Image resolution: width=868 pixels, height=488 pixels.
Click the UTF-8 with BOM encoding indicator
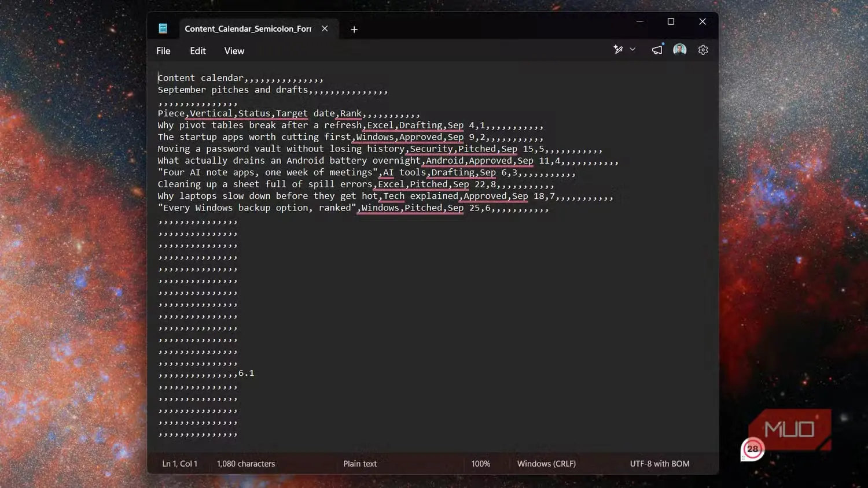pos(660,464)
